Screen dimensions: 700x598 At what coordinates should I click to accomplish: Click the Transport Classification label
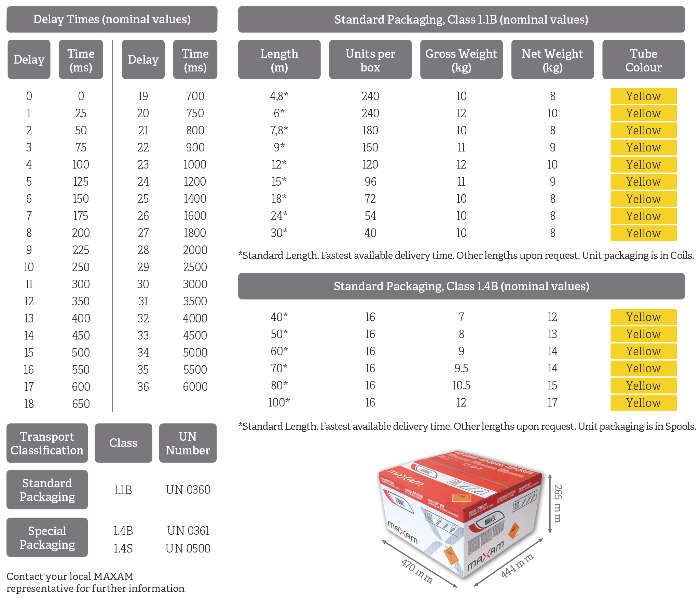point(47,443)
